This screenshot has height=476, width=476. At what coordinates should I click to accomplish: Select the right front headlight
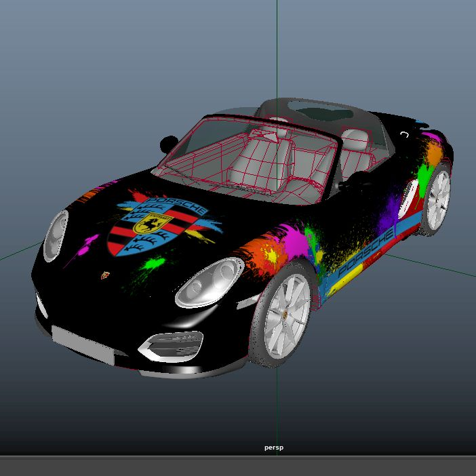pyautogui.click(x=210, y=282)
